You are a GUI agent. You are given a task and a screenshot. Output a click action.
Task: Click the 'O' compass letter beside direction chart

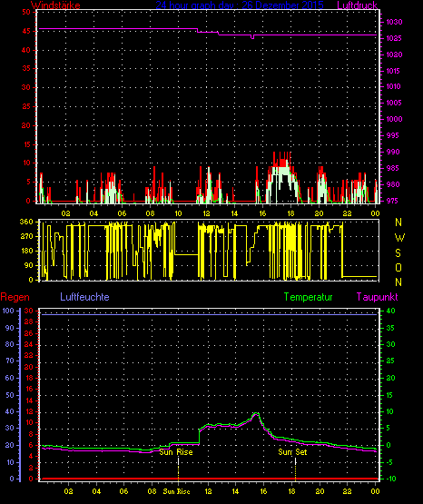click(398, 267)
